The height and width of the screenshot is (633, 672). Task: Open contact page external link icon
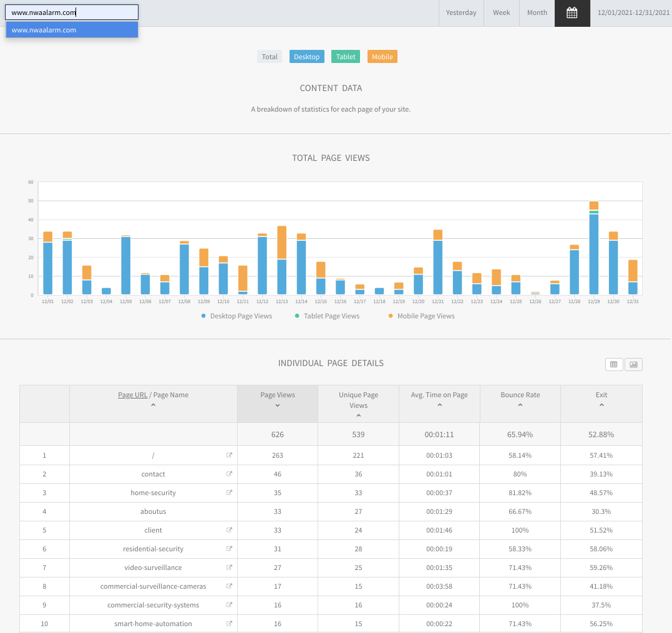coord(229,474)
